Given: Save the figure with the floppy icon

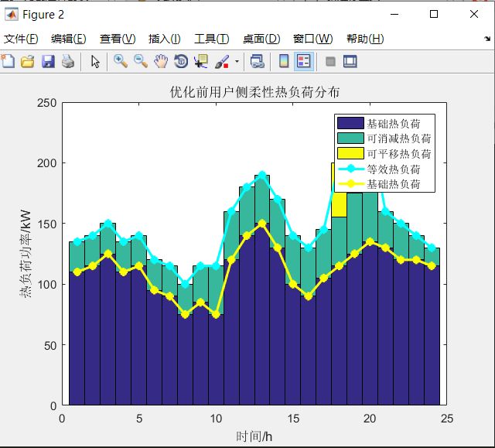Looking at the screenshot, I should pyautogui.click(x=48, y=61).
